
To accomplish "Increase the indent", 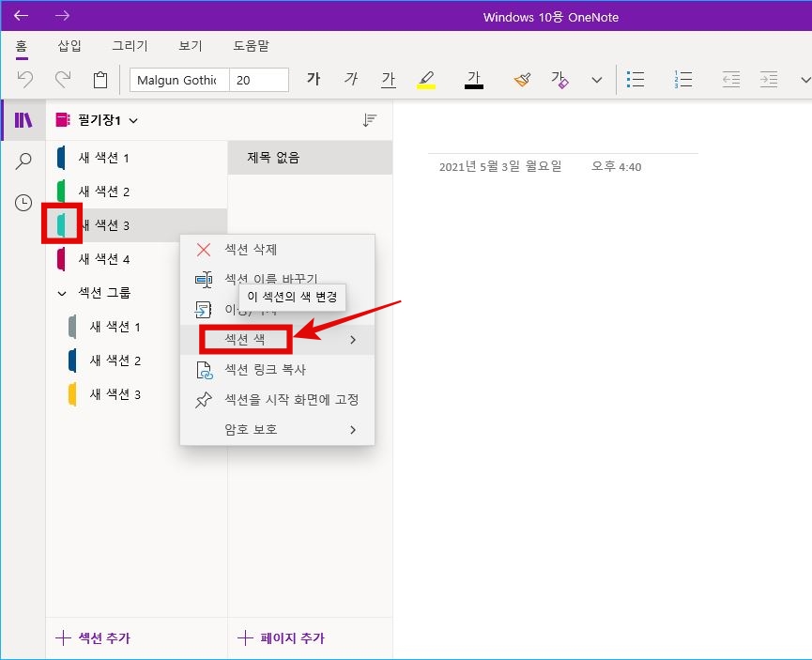I will point(769,79).
